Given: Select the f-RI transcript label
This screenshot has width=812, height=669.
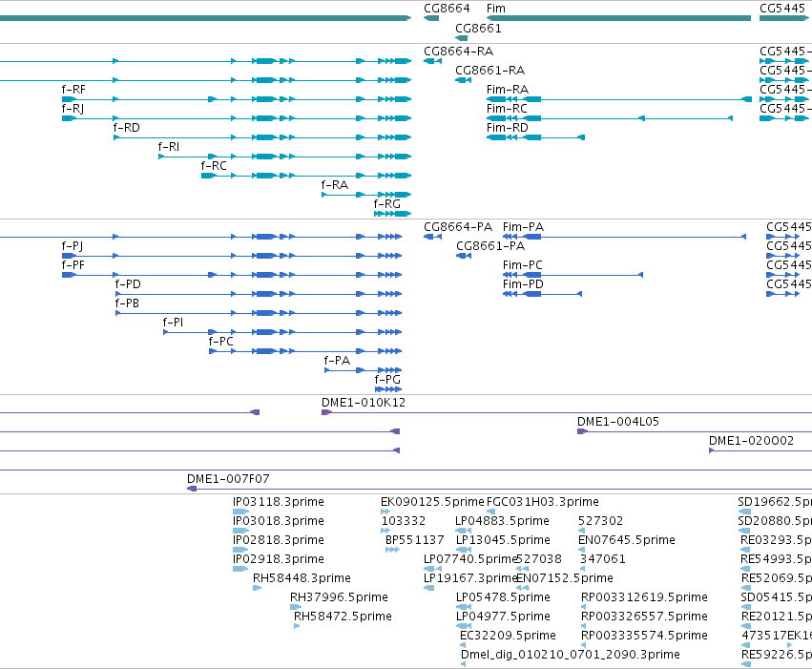Looking at the screenshot, I should pos(169,147).
